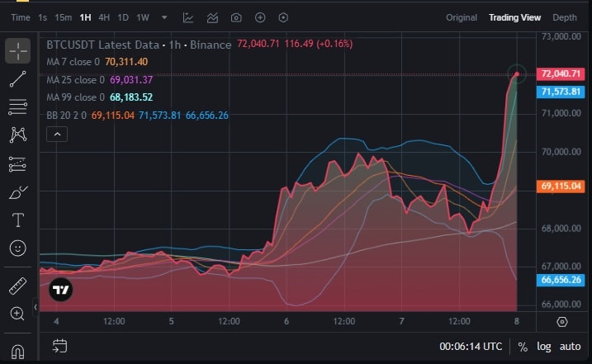
Task: Click the blue 66,656.26 price label
Action: pos(561,280)
